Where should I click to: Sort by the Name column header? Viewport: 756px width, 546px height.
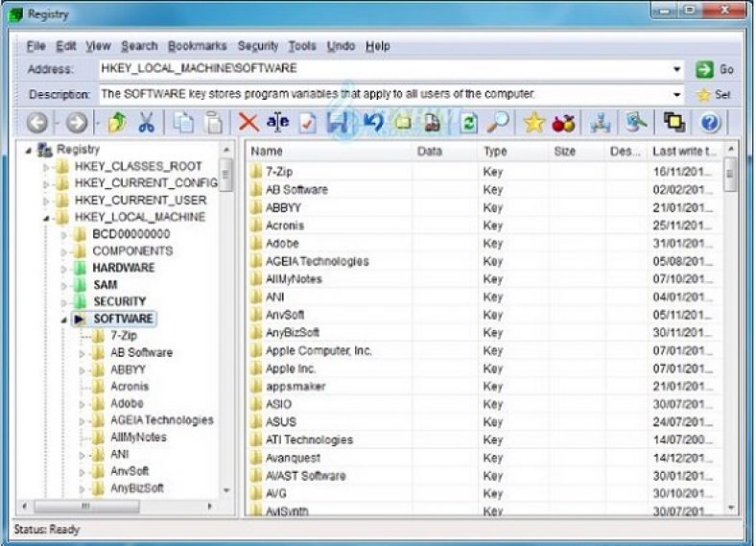329,152
